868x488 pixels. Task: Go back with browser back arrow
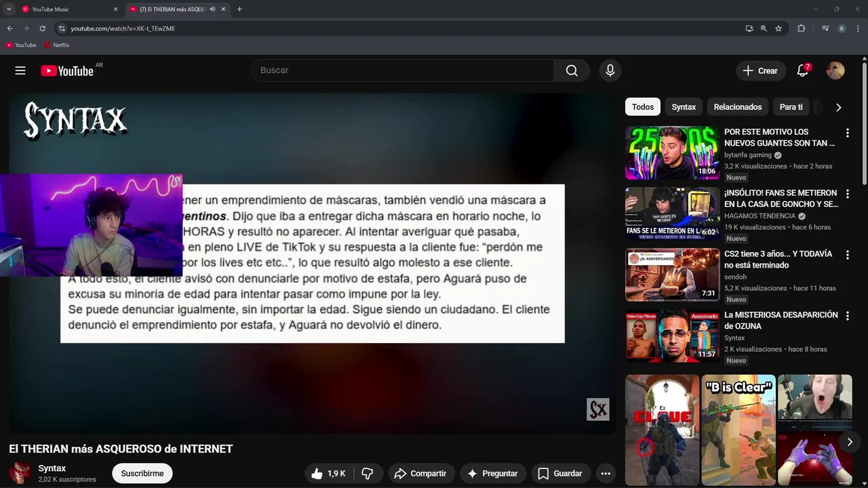point(9,28)
